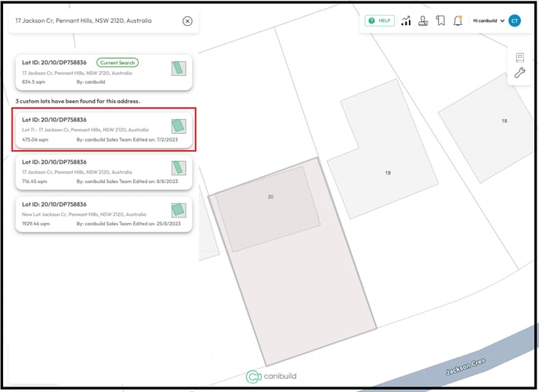Select the 716.45 sqm custom lot card
Image resolution: width=539 pixels, height=392 pixels.
click(94, 171)
